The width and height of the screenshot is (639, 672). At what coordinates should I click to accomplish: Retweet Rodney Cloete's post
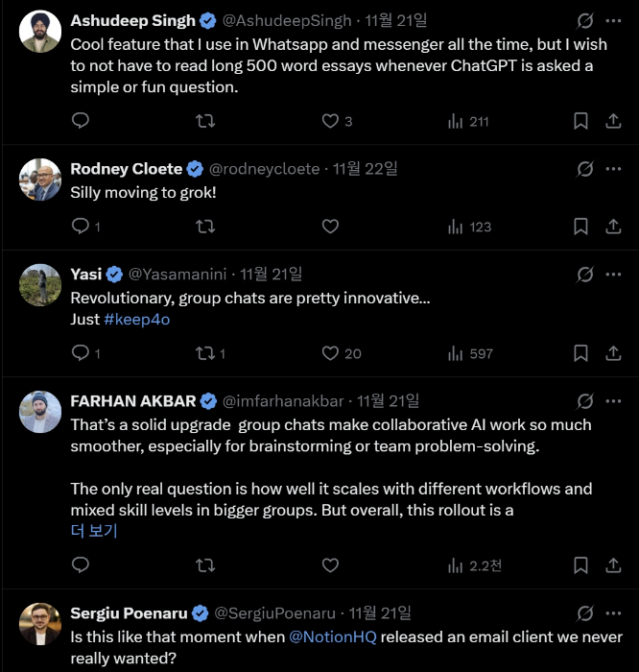click(205, 227)
